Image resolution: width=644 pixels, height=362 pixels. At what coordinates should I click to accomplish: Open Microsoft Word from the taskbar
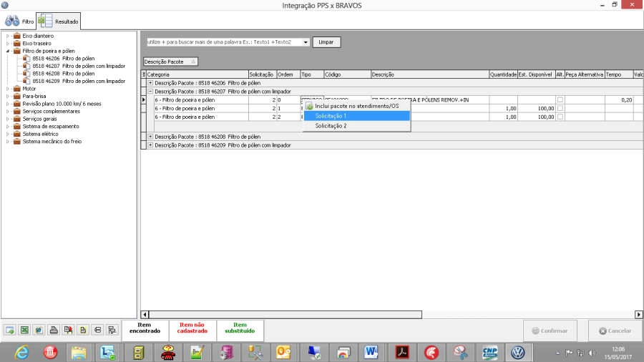371,353
